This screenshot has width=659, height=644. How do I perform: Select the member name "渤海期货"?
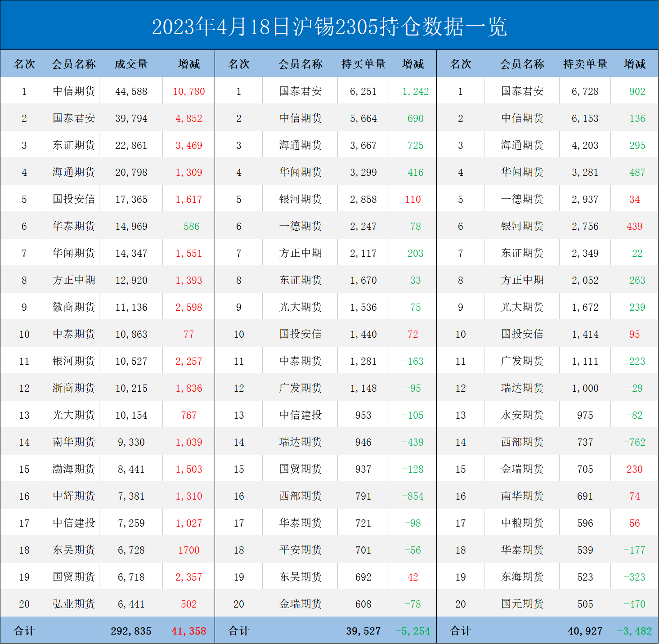click(74, 469)
